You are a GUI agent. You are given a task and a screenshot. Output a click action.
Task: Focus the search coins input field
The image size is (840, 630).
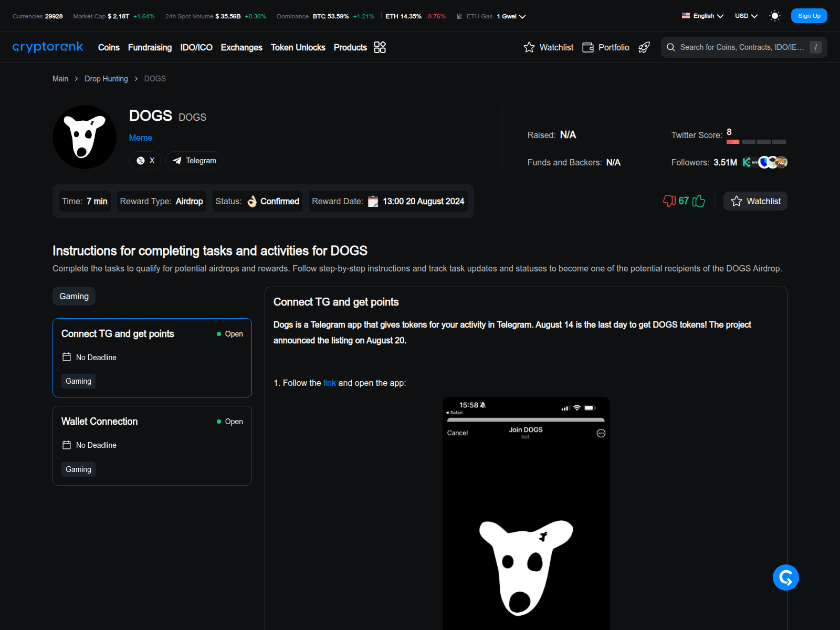[x=744, y=47]
